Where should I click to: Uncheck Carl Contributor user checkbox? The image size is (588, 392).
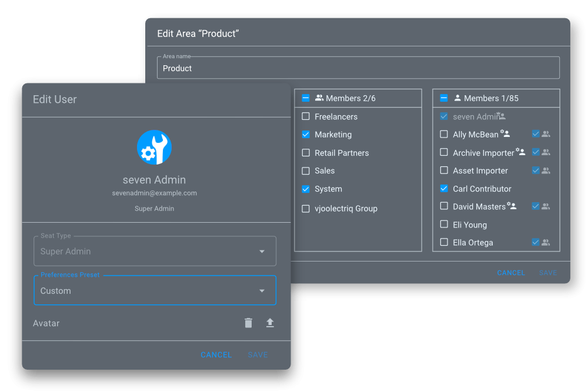point(444,189)
